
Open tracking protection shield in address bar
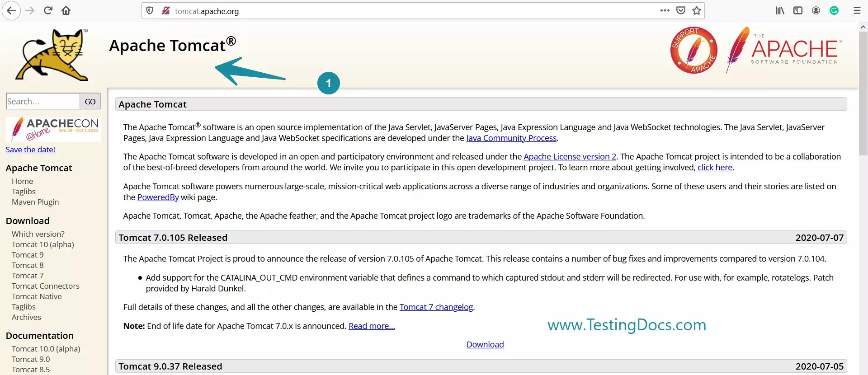click(150, 11)
